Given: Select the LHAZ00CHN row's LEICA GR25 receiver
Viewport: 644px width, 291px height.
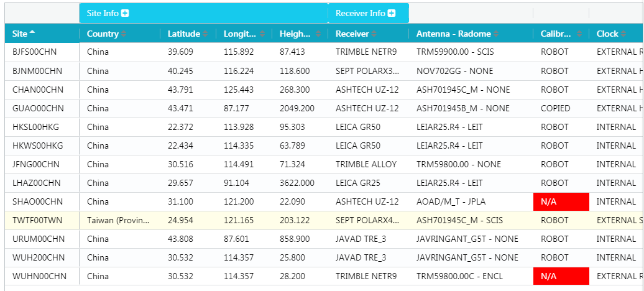Looking at the screenshot, I should point(359,183).
